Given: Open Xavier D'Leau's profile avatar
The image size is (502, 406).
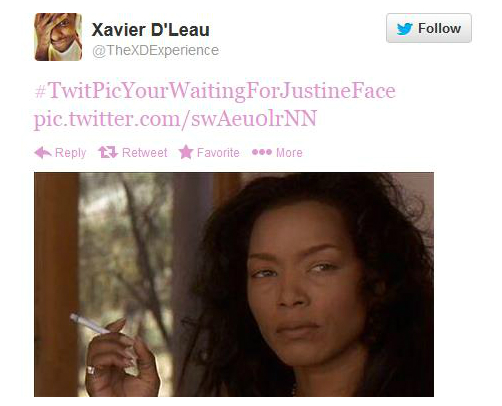Looking at the screenshot, I should tap(58, 37).
